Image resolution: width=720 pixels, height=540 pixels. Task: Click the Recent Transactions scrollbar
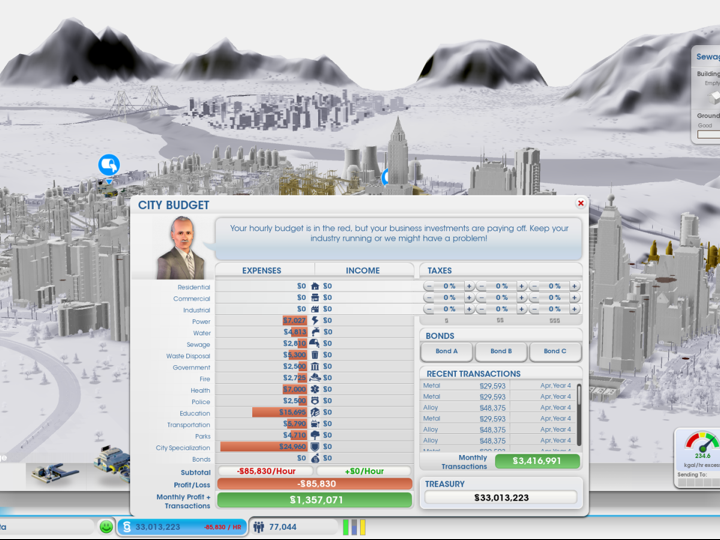(x=579, y=415)
